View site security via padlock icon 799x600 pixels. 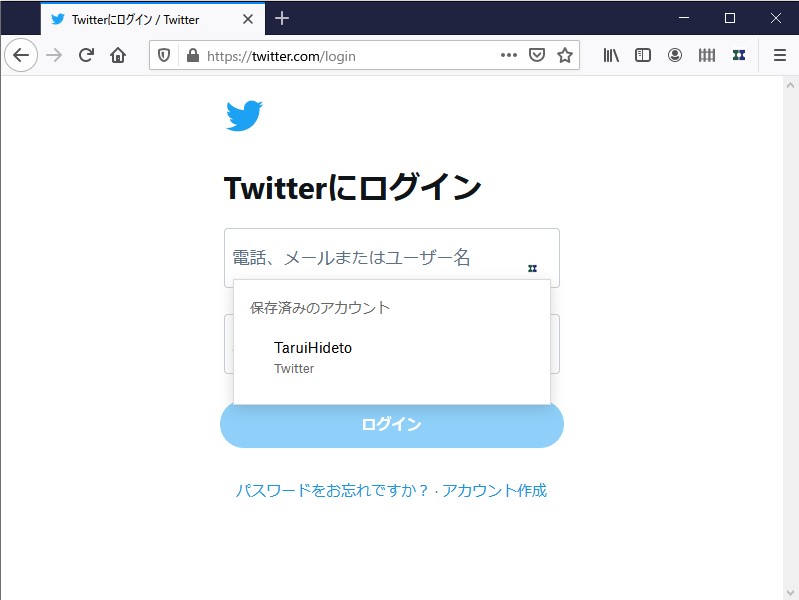pos(193,55)
